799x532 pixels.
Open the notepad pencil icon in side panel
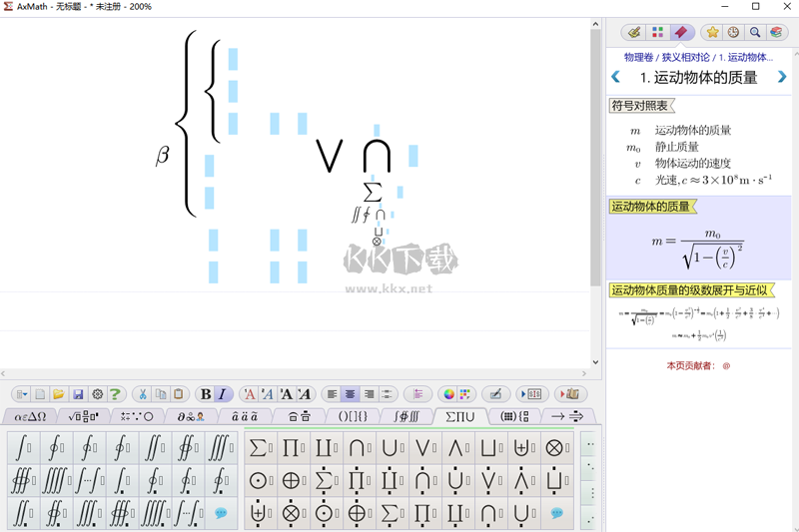(634, 33)
